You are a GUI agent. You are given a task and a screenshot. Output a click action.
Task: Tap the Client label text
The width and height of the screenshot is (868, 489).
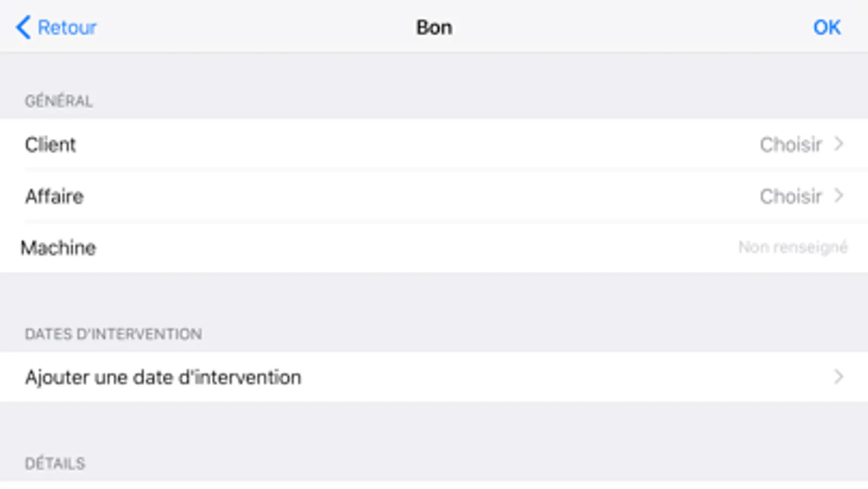(x=50, y=145)
